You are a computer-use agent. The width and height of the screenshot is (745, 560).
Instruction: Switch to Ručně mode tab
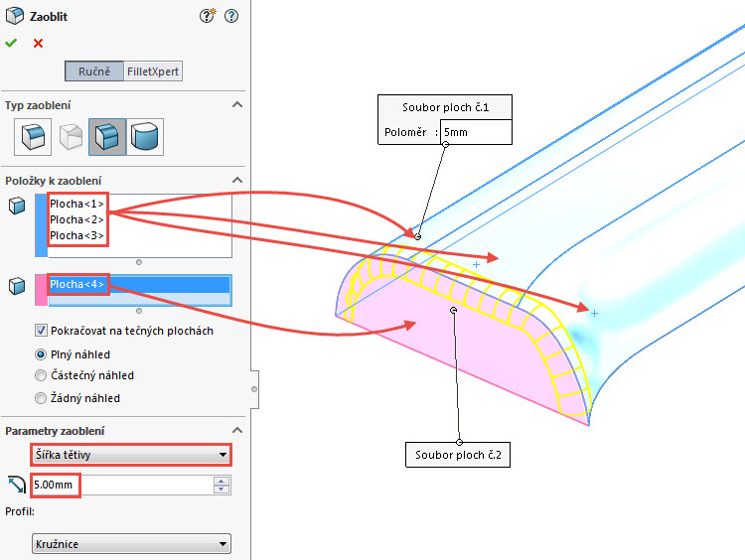click(94, 71)
